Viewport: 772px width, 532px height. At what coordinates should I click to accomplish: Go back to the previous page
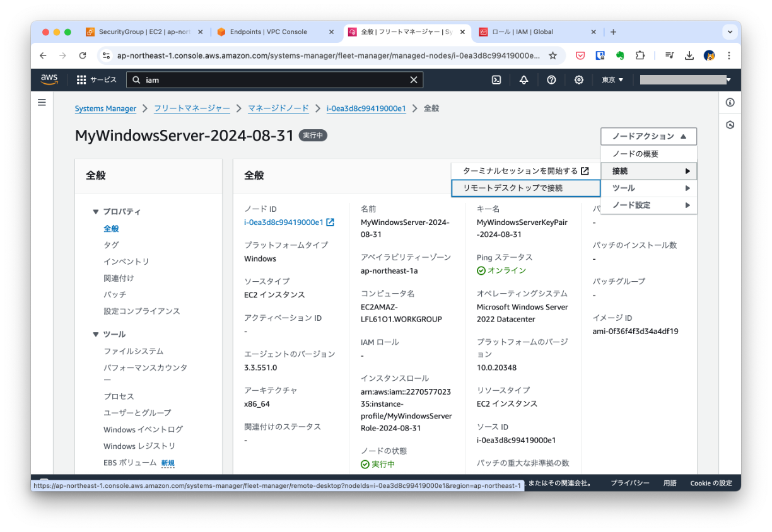(x=43, y=55)
